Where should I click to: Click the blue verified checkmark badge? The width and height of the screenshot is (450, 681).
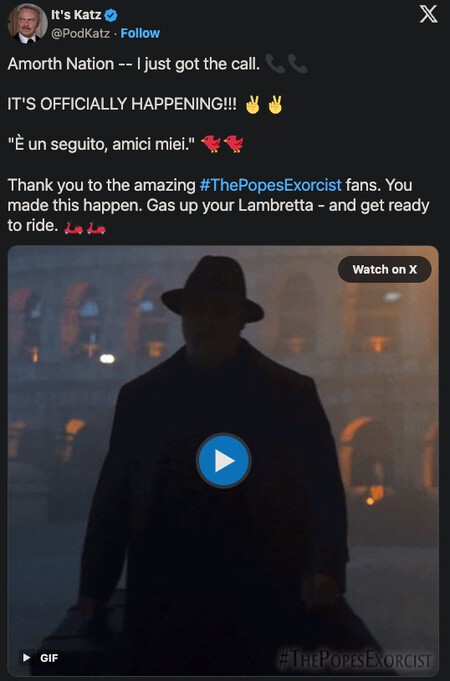click(111, 16)
